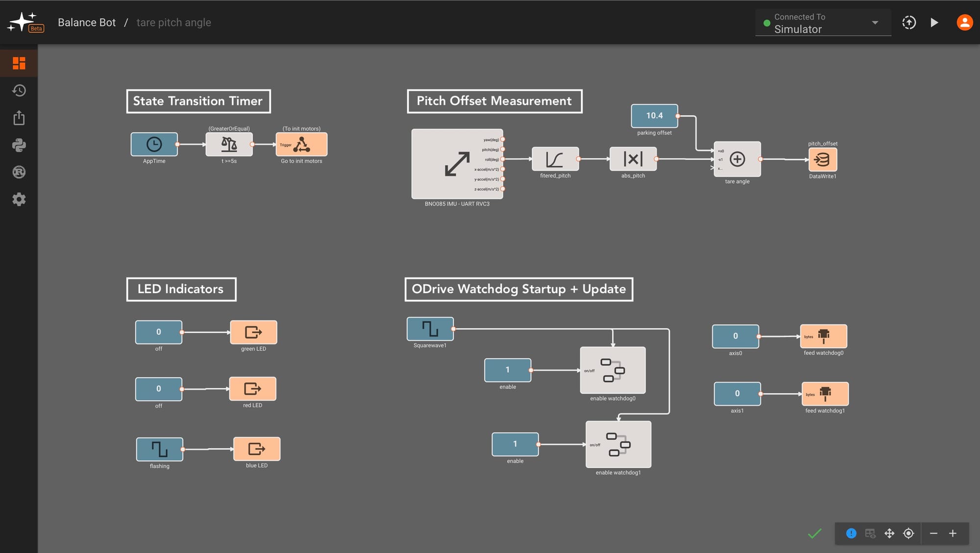The height and width of the screenshot is (553, 980).
Task: Toggle pan/move mode in bottom toolbar
Action: tap(889, 533)
